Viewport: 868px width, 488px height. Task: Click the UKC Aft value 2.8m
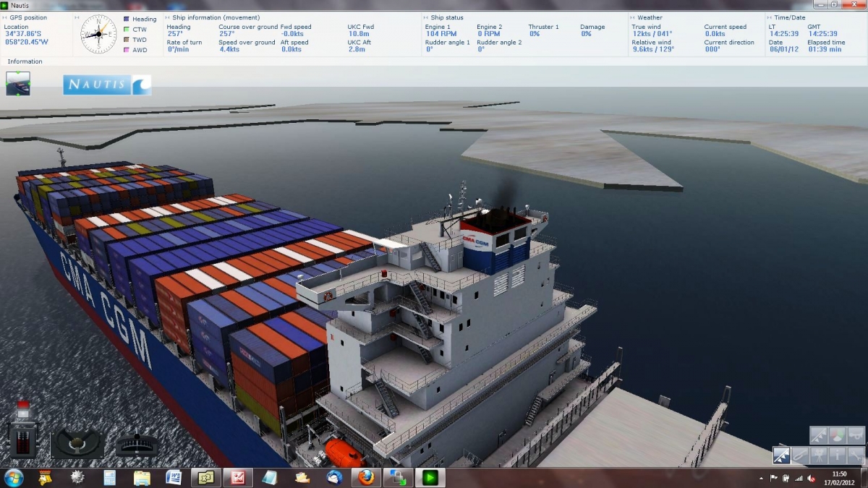(x=356, y=49)
